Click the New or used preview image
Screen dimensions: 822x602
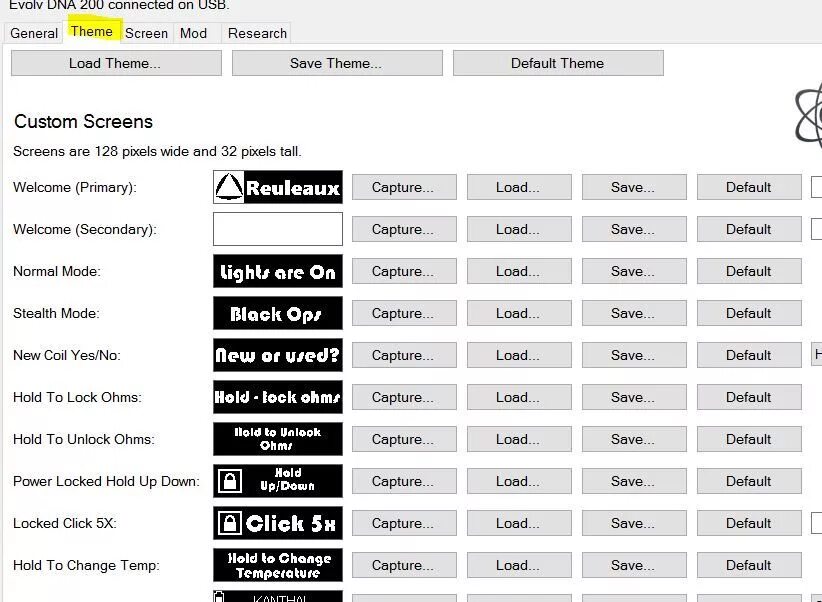click(x=278, y=355)
